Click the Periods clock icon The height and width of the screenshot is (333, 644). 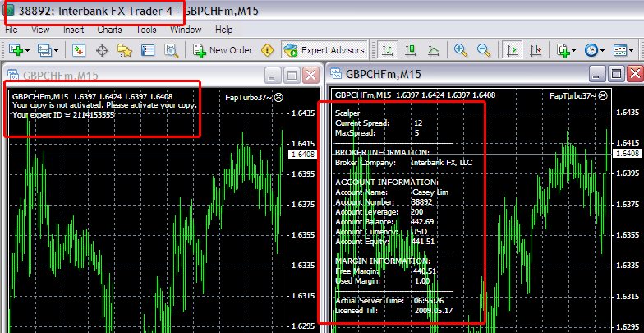[x=591, y=50]
